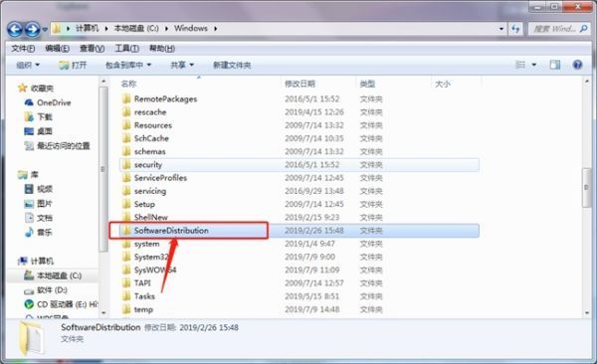Open the 编辑(E) menu
The width and height of the screenshot is (597, 364).
coord(57,49)
